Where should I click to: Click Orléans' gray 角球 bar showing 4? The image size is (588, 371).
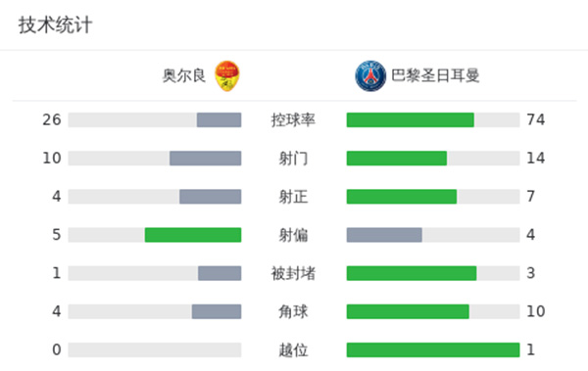217,311
